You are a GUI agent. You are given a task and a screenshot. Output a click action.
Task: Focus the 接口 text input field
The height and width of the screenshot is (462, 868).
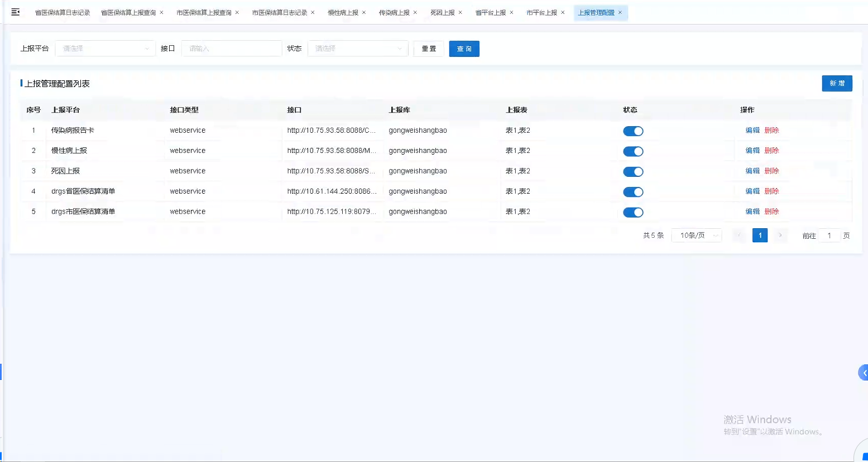232,49
